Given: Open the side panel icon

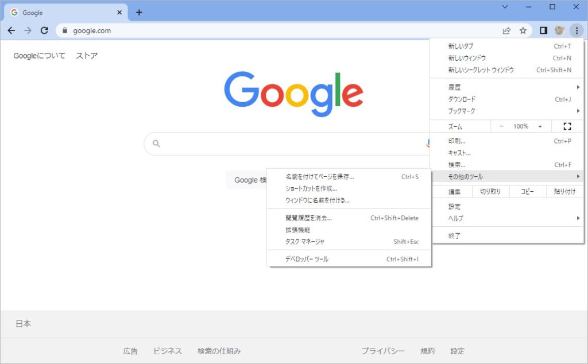Looking at the screenshot, I should 543,30.
